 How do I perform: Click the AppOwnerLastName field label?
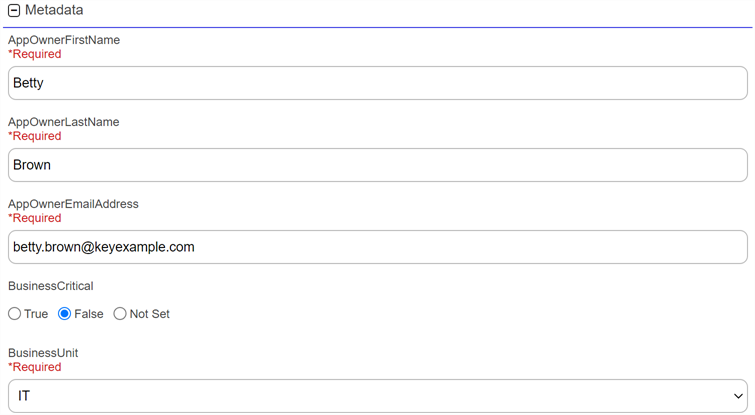click(63, 122)
